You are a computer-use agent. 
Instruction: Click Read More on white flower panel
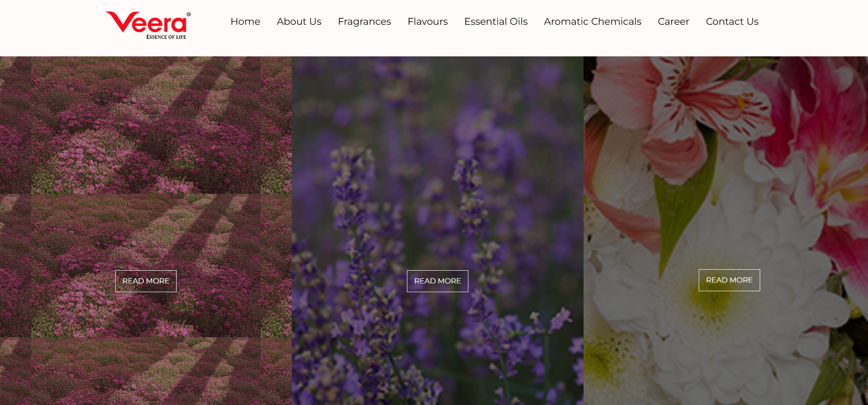(x=729, y=280)
